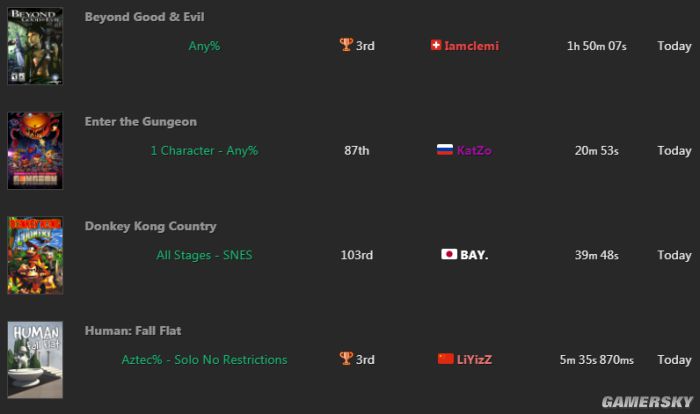Viewport: 700px width, 414px height.
Task: Open the Aztec% - Solo No Restrictions category
Action: 204,360
